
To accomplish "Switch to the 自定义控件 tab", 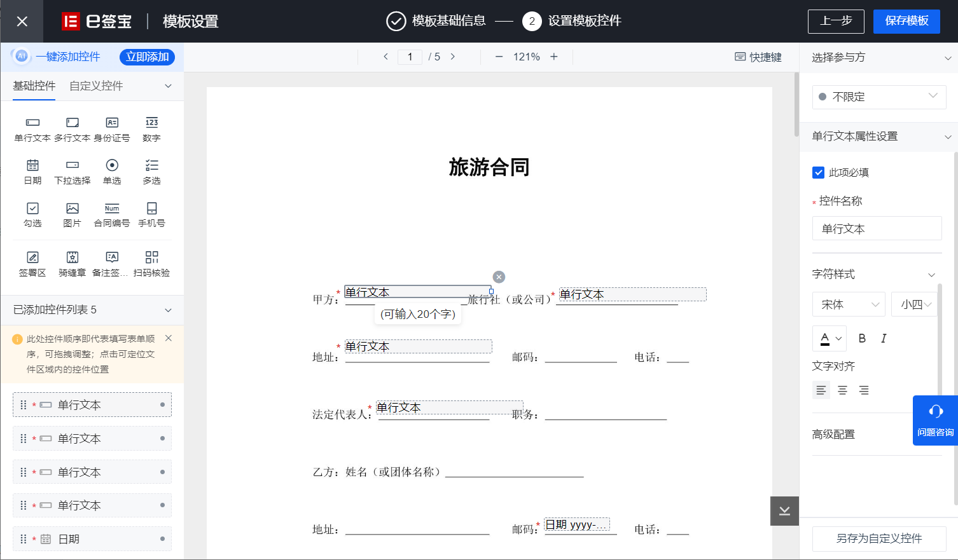I will point(96,86).
